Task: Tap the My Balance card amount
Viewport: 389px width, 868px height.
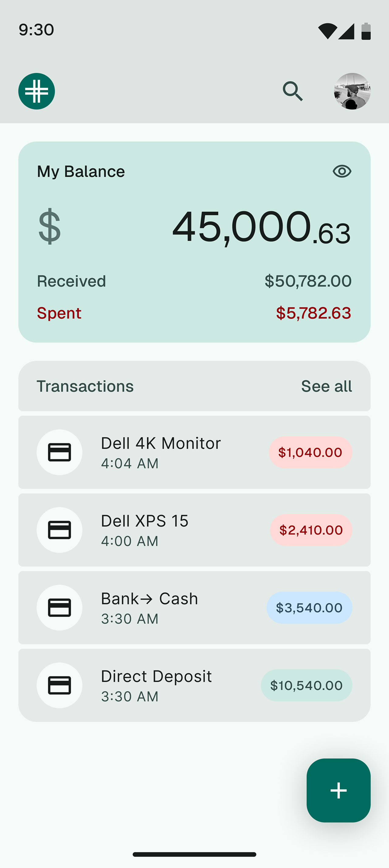Action: pyautogui.click(x=261, y=227)
